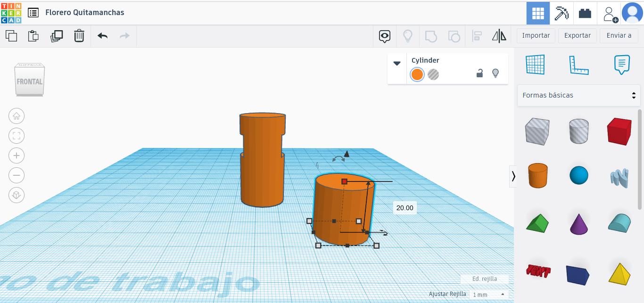Pick the Scribble shape
644x303 pixels.
tap(619, 178)
